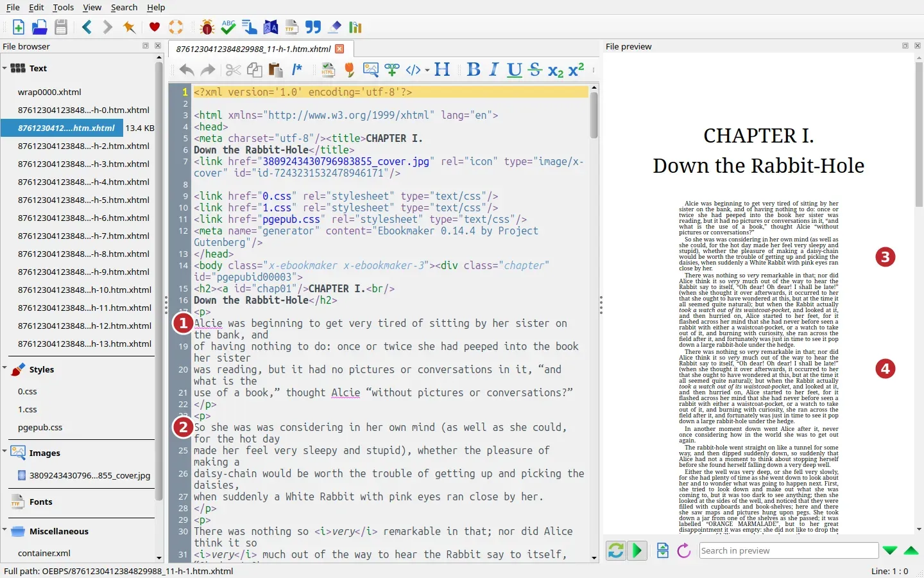
Task: Find previous match in preview with up arrow
Action: (911, 550)
